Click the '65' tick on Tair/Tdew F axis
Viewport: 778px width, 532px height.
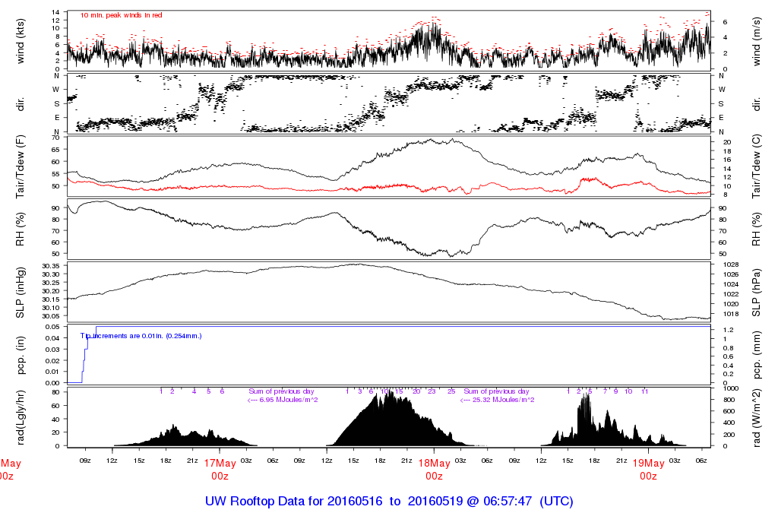[55, 150]
